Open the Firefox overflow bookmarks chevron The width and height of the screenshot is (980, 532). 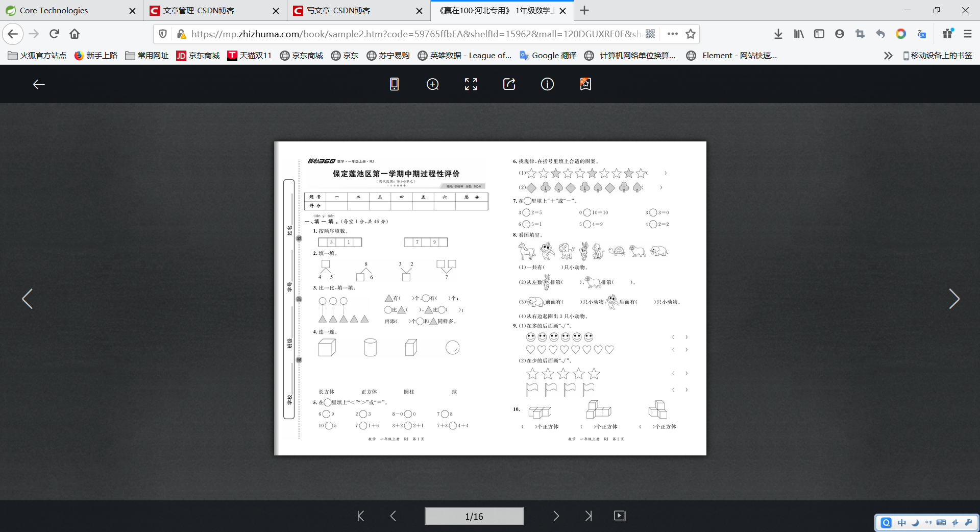tap(888, 55)
